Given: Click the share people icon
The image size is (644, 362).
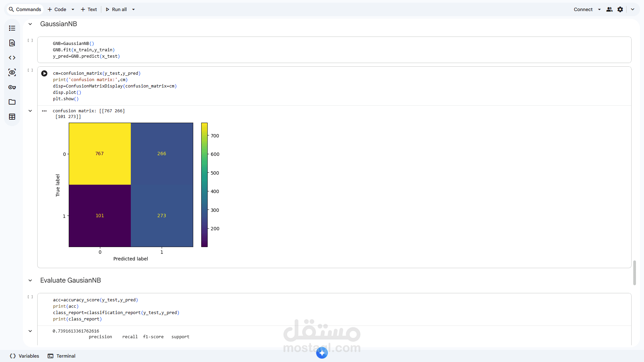Looking at the screenshot, I should coord(609,9).
